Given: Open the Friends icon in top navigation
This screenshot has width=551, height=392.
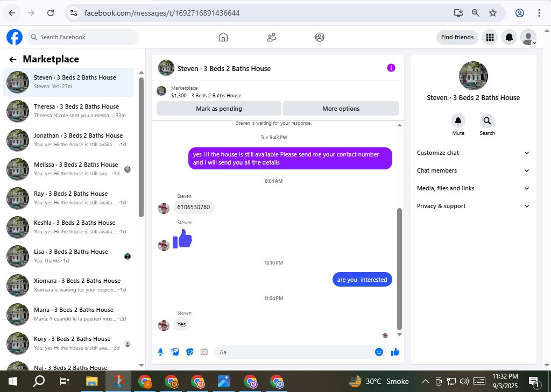Looking at the screenshot, I should coord(272,37).
